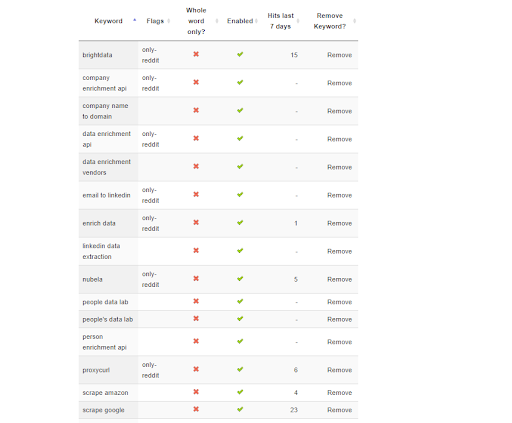This screenshot has height=423, width=512.
Task: Sort table by Keyword column arrow
Action: (x=135, y=20)
